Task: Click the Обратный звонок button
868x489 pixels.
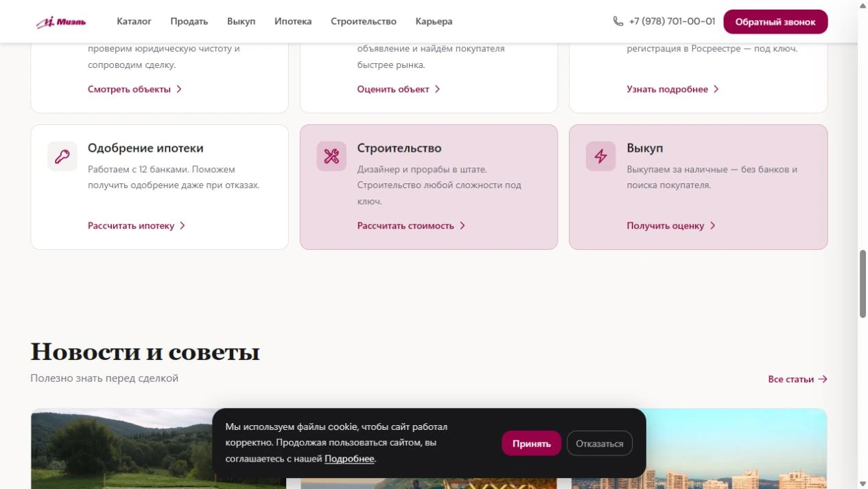Action: [x=775, y=22]
